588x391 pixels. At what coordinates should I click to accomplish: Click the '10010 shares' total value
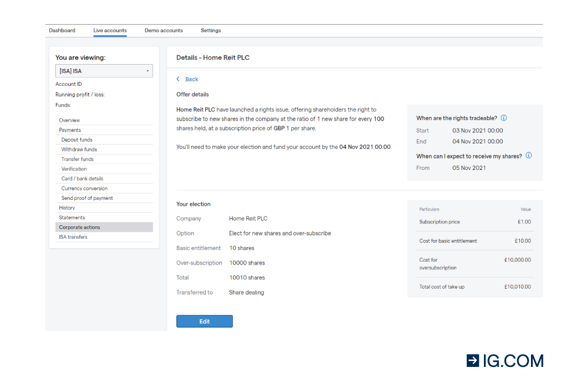tap(247, 278)
